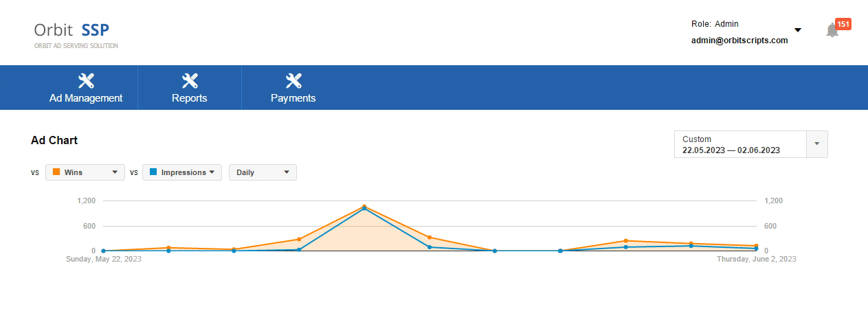
Task: Click the Payments tools icon
Action: (x=293, y=81)
